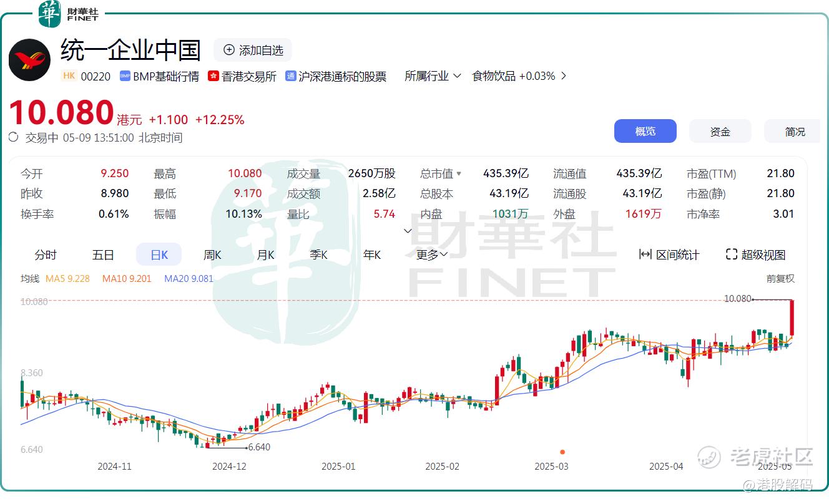Click the BMP基础行情 badge icon
The image size is (829, 504).
click(125, 76)
